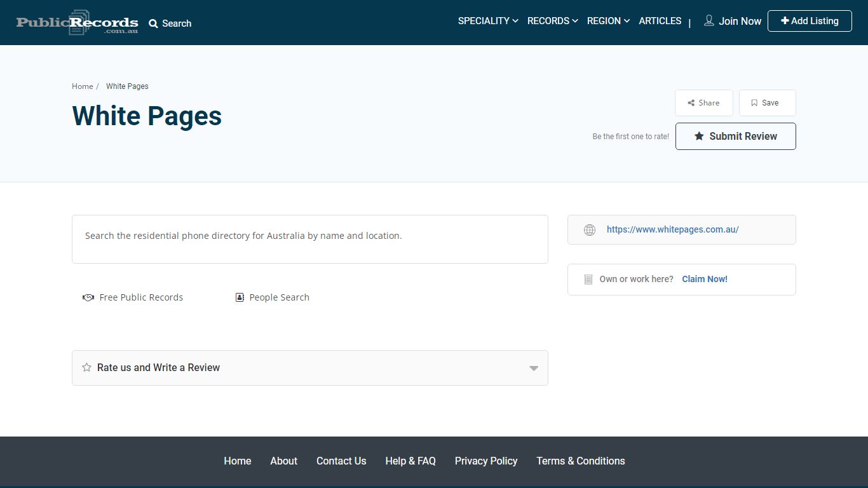Image resolution: width=868 pixels, height=488 pixels.
Task: Click the PublicRecords.com.au logo
Action: [77, 22]
